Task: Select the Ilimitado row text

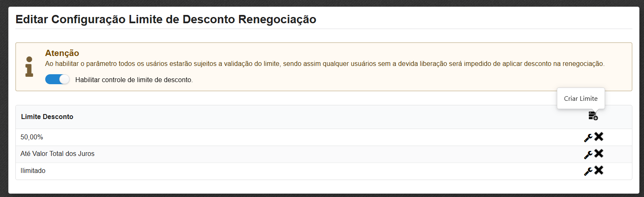Action: pos(33,171)
